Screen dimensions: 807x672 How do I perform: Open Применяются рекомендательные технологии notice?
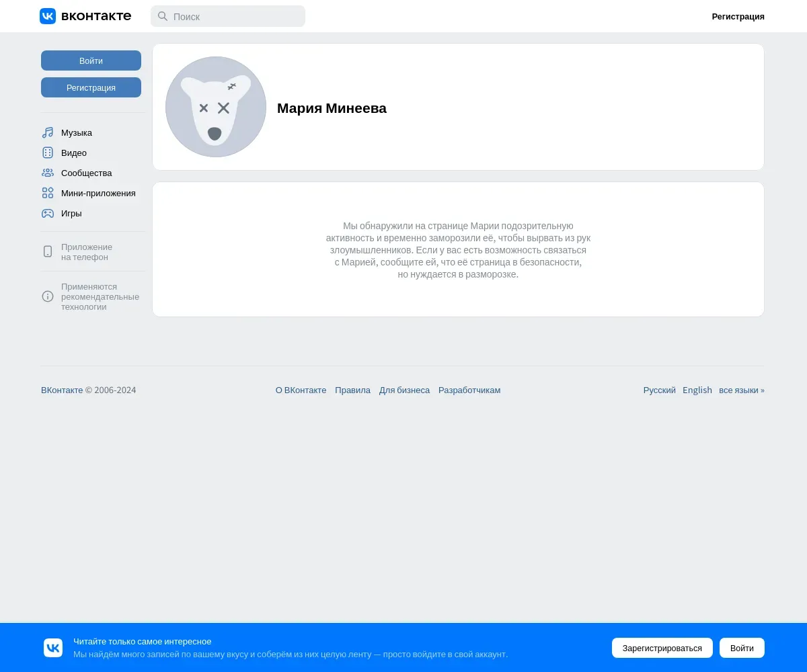coord(100,296)
